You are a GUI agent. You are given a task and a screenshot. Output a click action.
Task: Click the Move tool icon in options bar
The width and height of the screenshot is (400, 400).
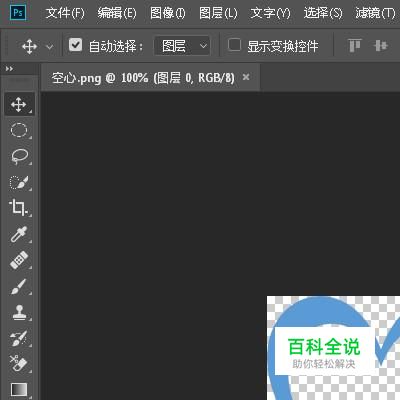tap(29, 46)
